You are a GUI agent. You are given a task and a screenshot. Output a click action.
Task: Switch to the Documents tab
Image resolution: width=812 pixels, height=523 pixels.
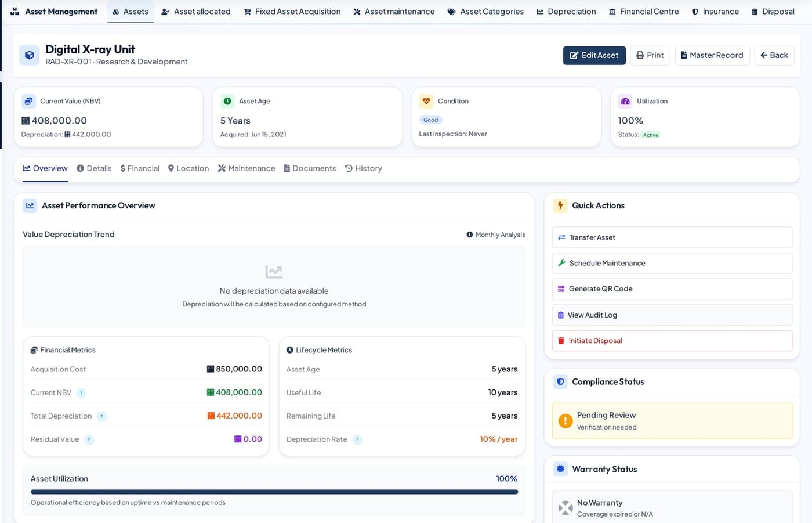(x=310, y=168)
